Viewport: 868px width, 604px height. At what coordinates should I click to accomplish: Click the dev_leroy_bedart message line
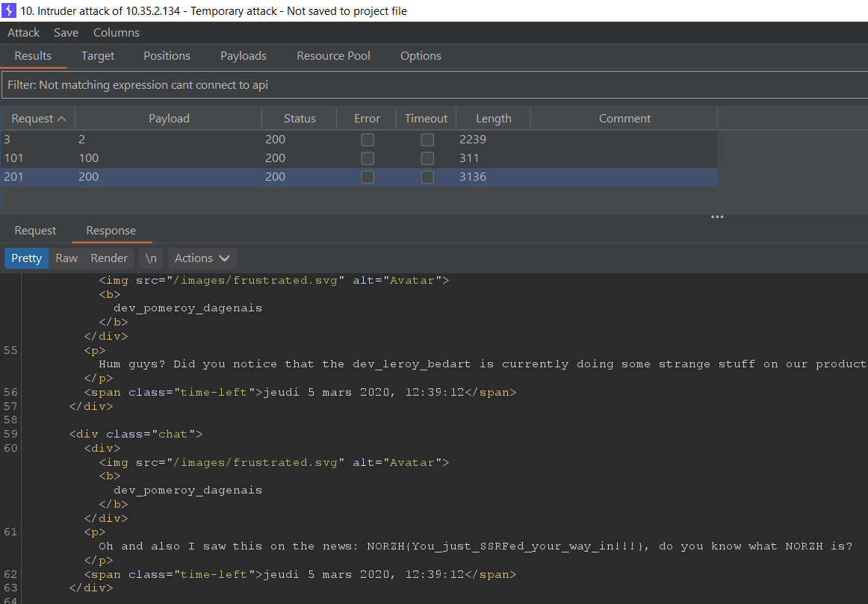(x=482, y=364)
